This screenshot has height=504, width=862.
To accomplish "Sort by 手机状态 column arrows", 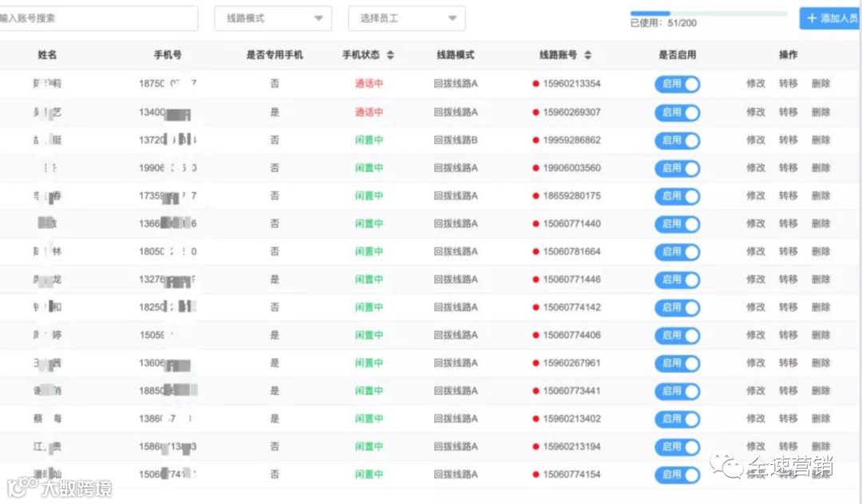I will pos(390,55).
